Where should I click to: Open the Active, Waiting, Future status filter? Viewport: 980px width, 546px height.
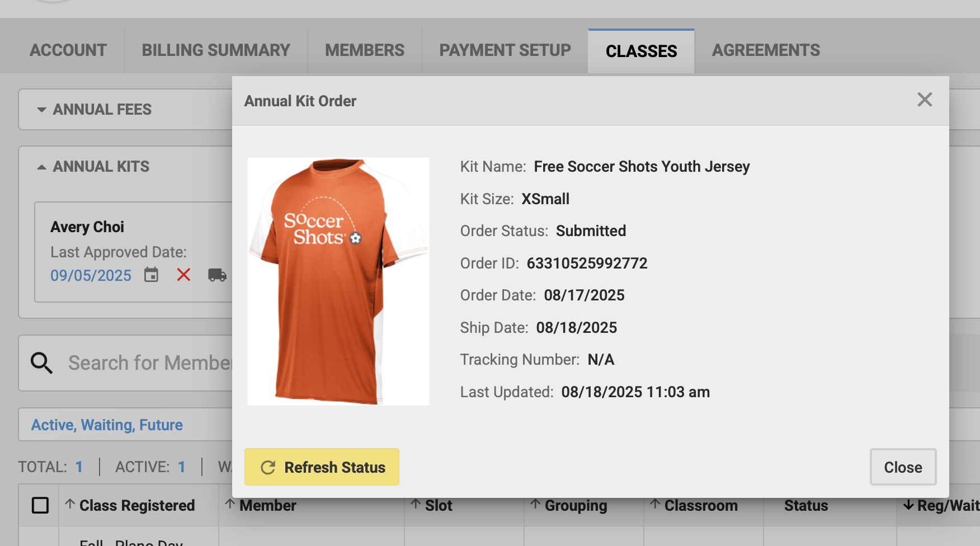point(107,425)
